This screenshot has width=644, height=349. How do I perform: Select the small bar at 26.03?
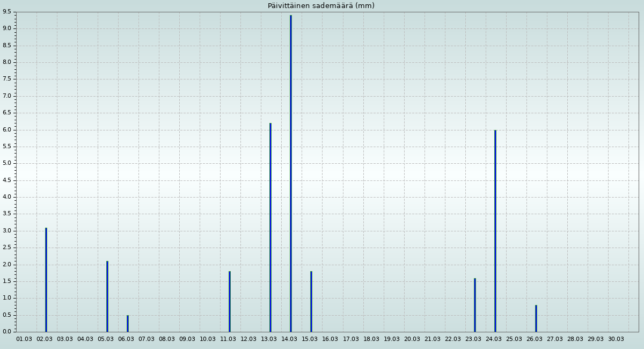click(536, 318)
